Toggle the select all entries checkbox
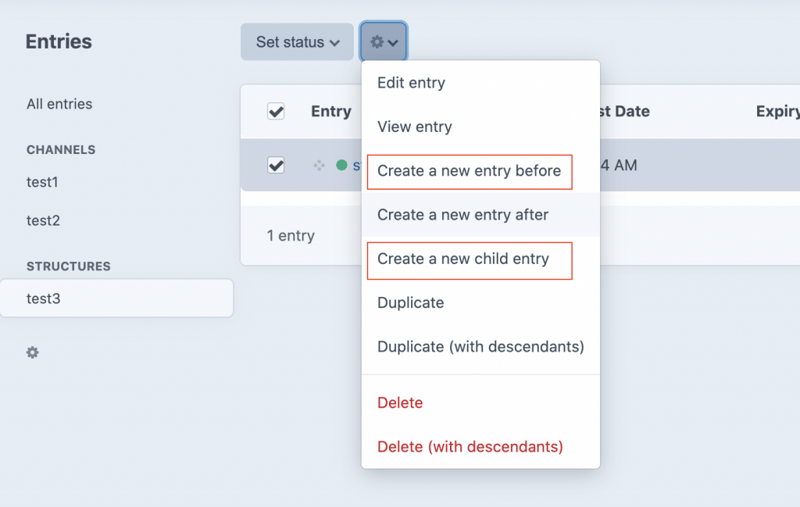 click(276, 112)
